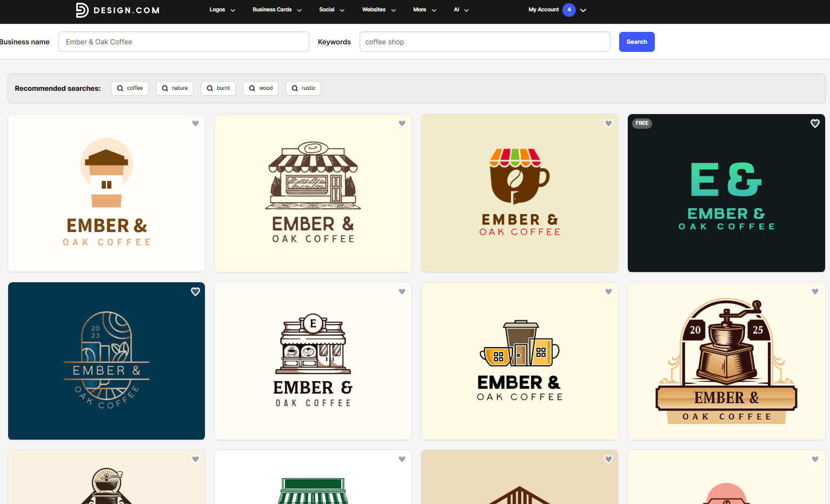
Task: Favorite the brown roof logo card
Action: [609, 459]
